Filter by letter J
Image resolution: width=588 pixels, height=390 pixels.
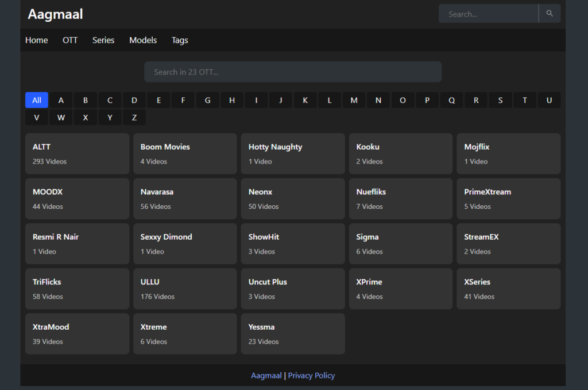[x=281, y=100]
